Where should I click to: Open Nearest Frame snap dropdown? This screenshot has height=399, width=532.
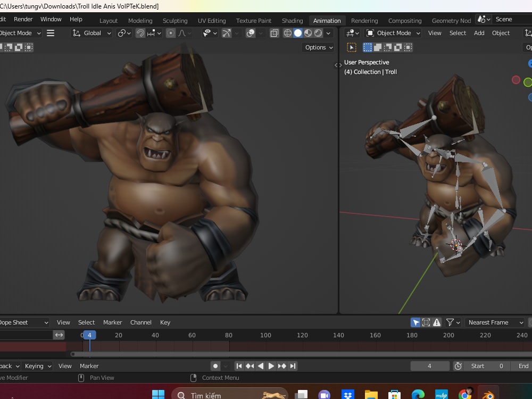[x=495, y=322]
